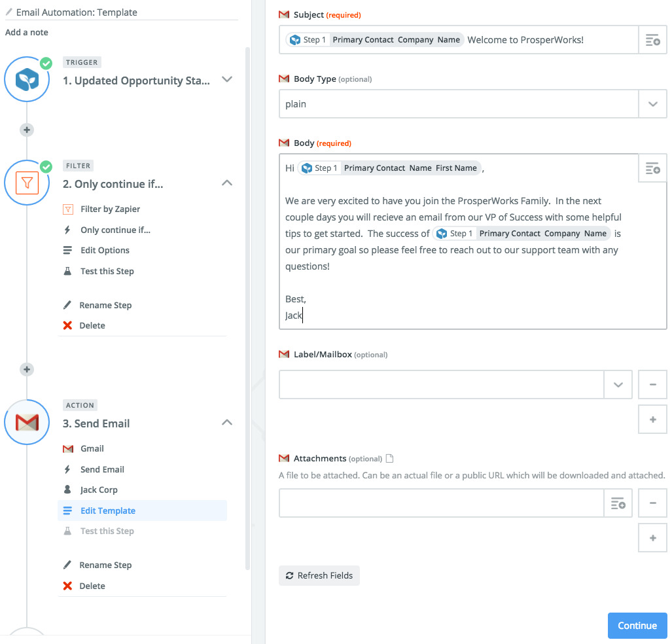Open the Label/Mailbox dropdown arrow
The height and width of the screenshot is (644, 672).
(618, 385)
